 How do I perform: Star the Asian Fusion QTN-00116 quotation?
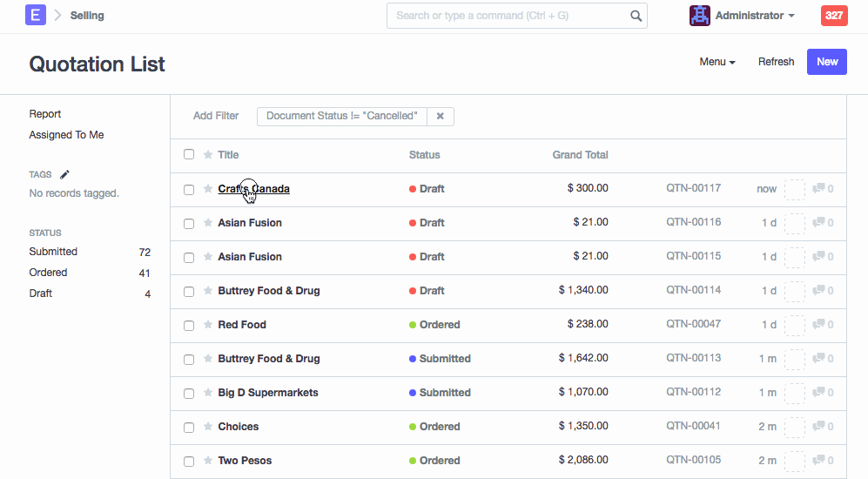(208, 223)
